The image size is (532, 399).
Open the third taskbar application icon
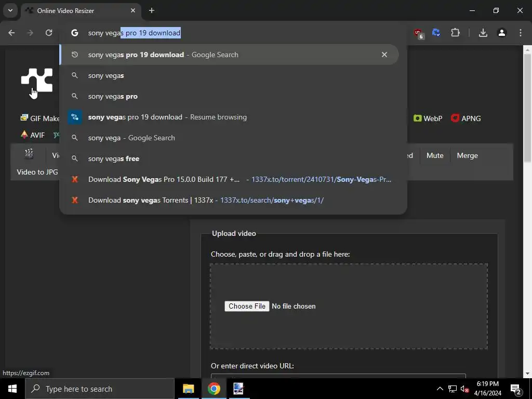pyautogui.click(x=238, y=389)
